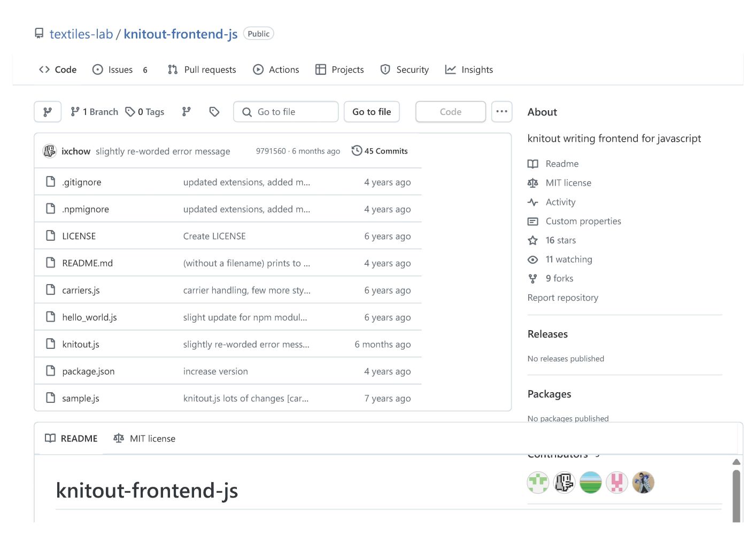Open the Actions tab

[x=276, y=70]
